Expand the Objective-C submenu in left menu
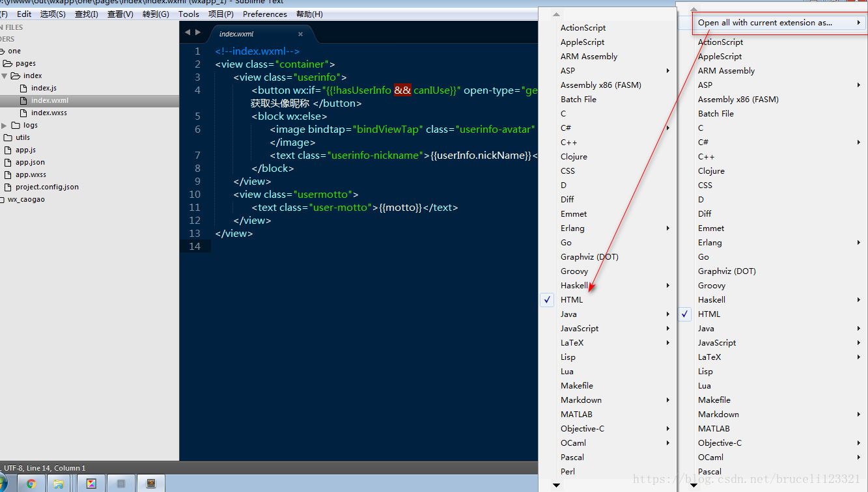Screen dimensions: 868x492 pos(667,428)
